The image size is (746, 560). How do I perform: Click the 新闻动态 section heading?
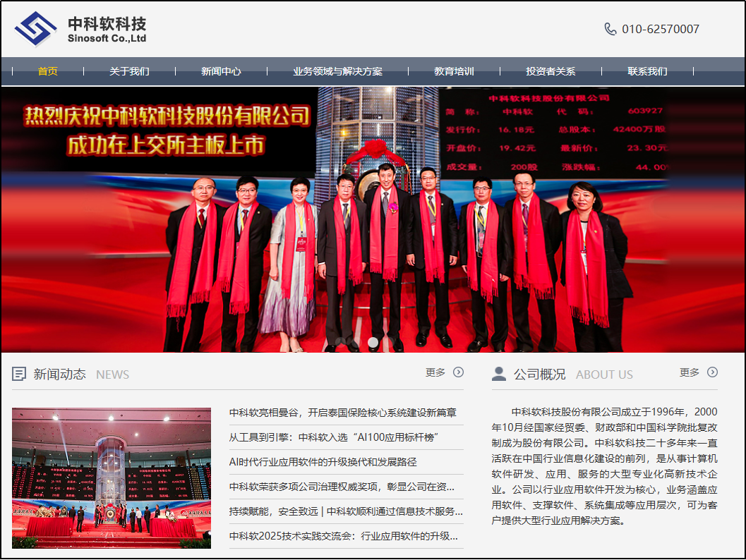(59, 374)
